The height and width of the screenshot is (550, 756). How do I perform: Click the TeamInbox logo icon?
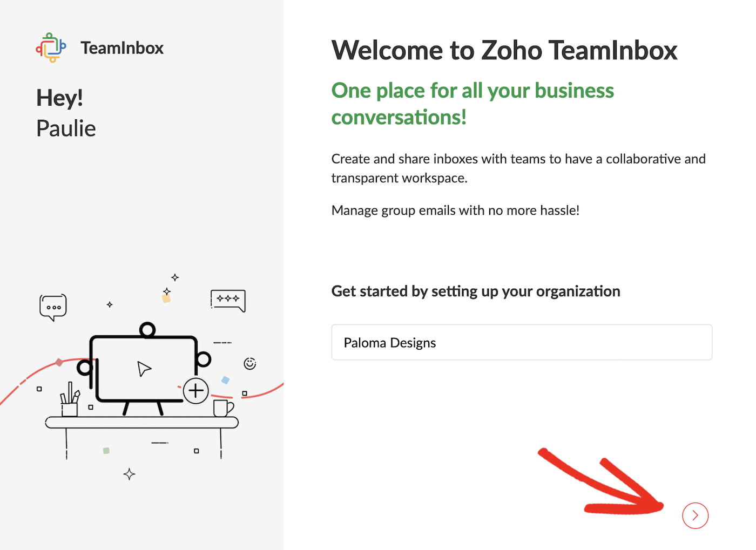tap(51, 47)
